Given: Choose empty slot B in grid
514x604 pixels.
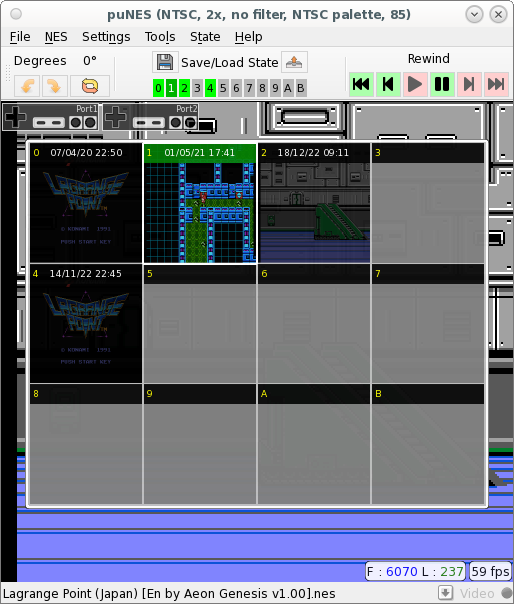Looking at the screenshot, I should point(428,444).
